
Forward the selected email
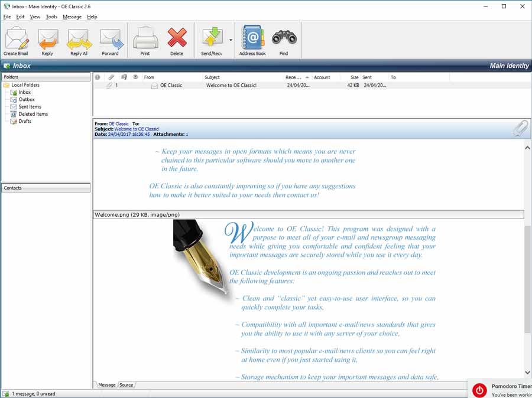111,41
